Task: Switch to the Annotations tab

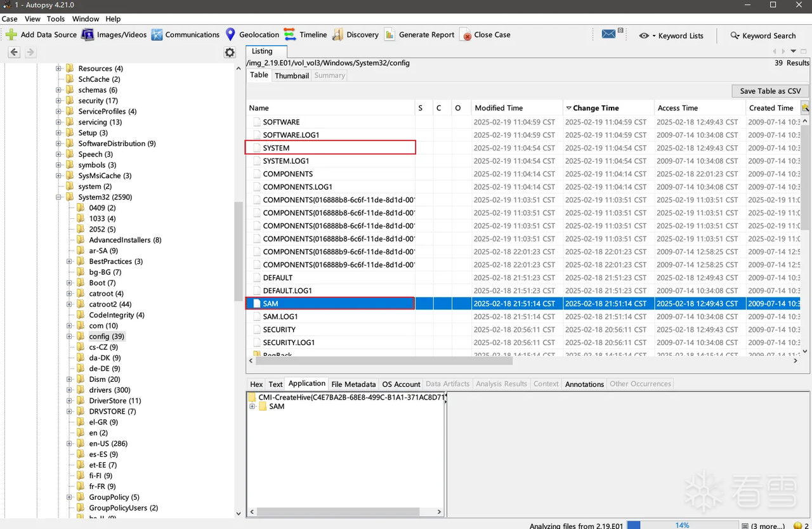Action: click(x=584, y=384)
